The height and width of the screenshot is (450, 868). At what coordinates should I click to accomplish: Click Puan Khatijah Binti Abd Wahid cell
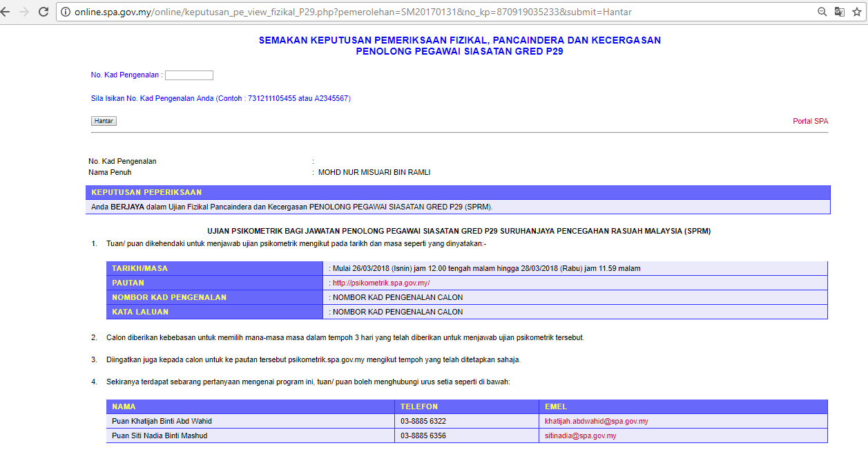click(x=251, y=421)
